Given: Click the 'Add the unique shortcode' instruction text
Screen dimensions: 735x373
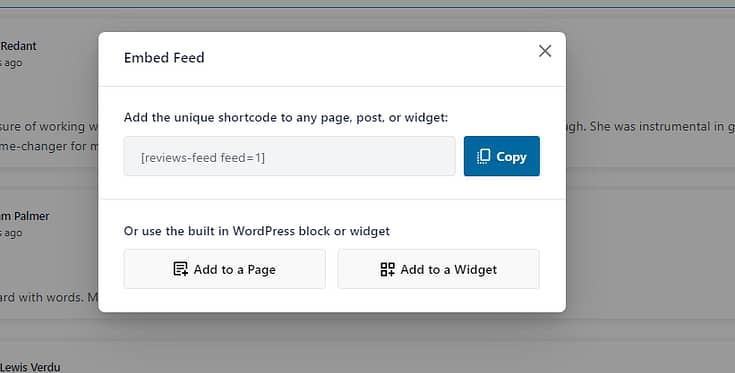Looking at the screenshot, I should [286, 117].
